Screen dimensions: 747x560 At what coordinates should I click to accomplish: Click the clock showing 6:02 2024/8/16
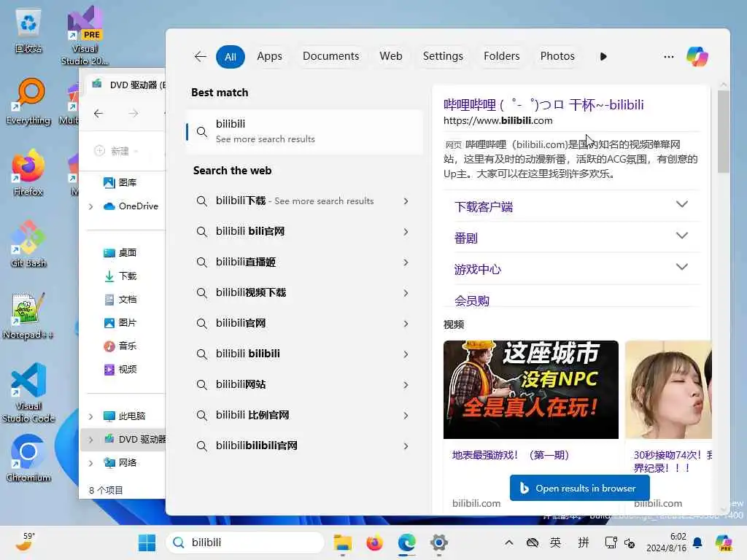(x=666, y=542)
